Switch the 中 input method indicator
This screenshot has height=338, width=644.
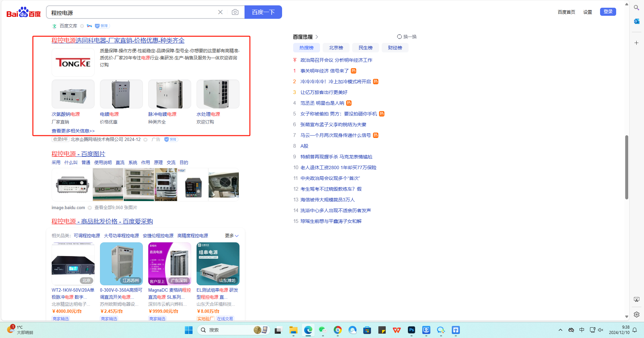click(x=582, y=330)
